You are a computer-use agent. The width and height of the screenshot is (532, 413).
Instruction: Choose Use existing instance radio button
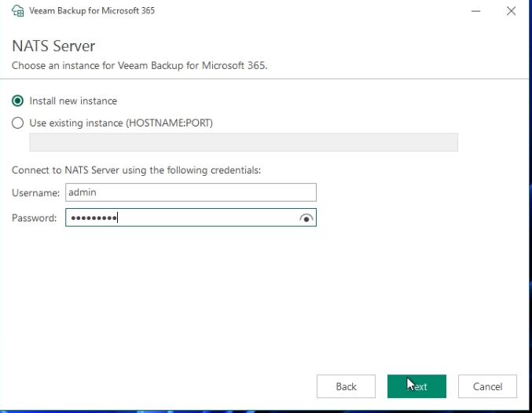pyautogui.click(x=17, y=122)
